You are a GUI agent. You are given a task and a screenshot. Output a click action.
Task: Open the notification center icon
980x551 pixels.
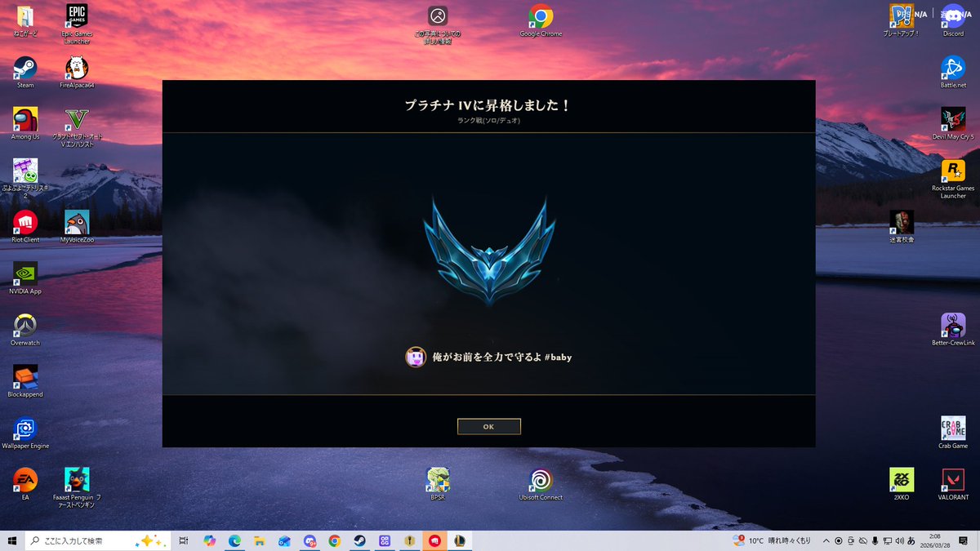pyautogui.click(x=964, y=540)
